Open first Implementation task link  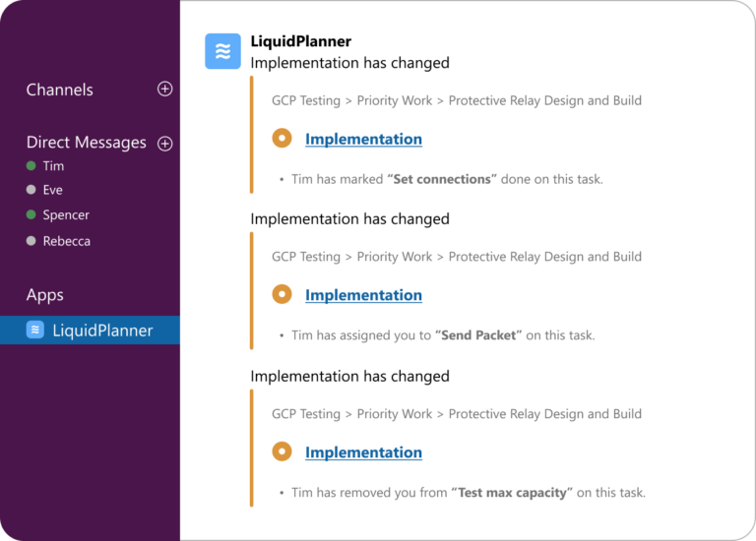click(x=363, y=139)
